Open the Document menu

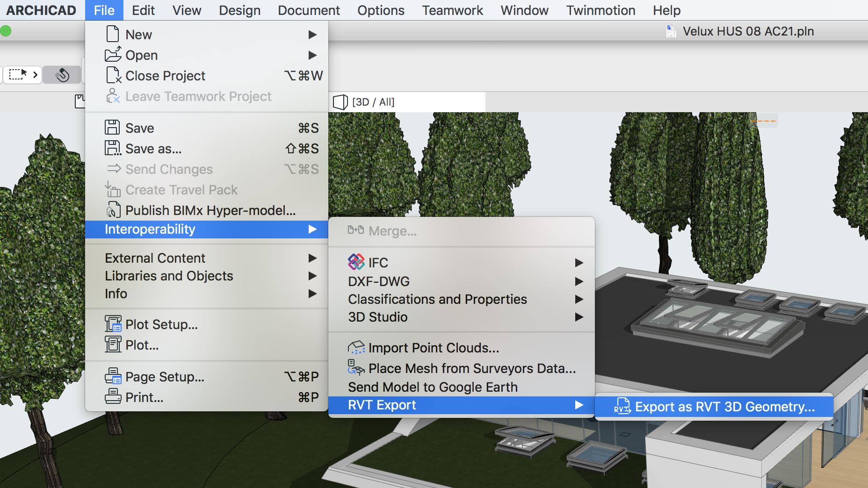click(x=309, y=10)
